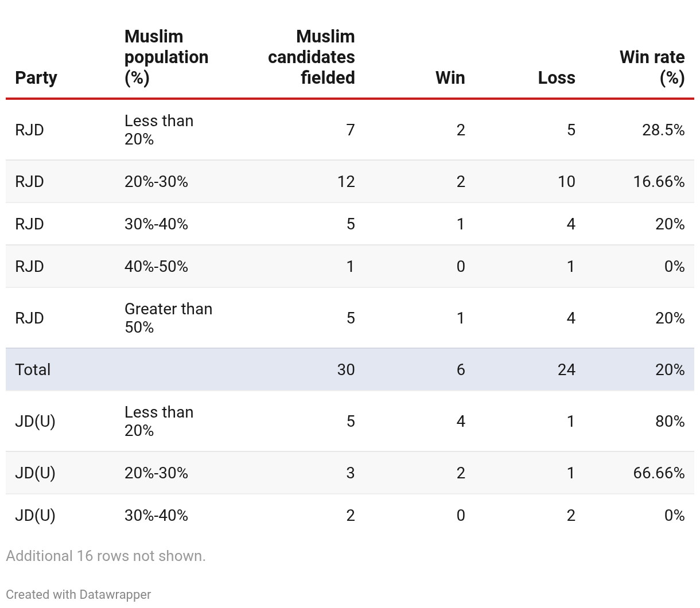The height and width of the screenshot is (608, 700).
Task: Click the 66.66% win rate cell
Action: [x=659, y=473]
